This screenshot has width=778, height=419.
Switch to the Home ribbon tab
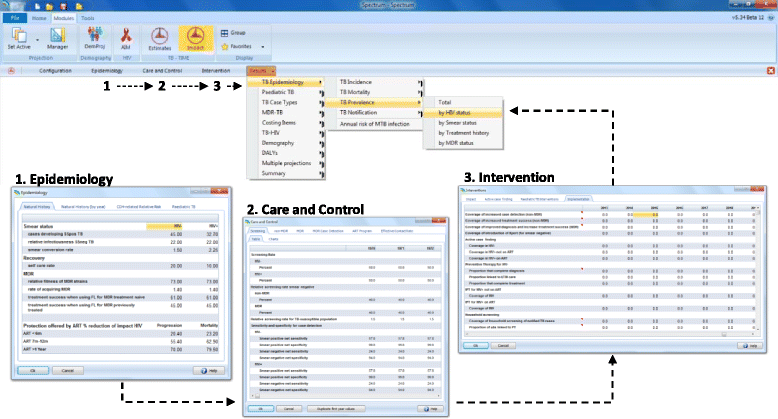(39, 18)
